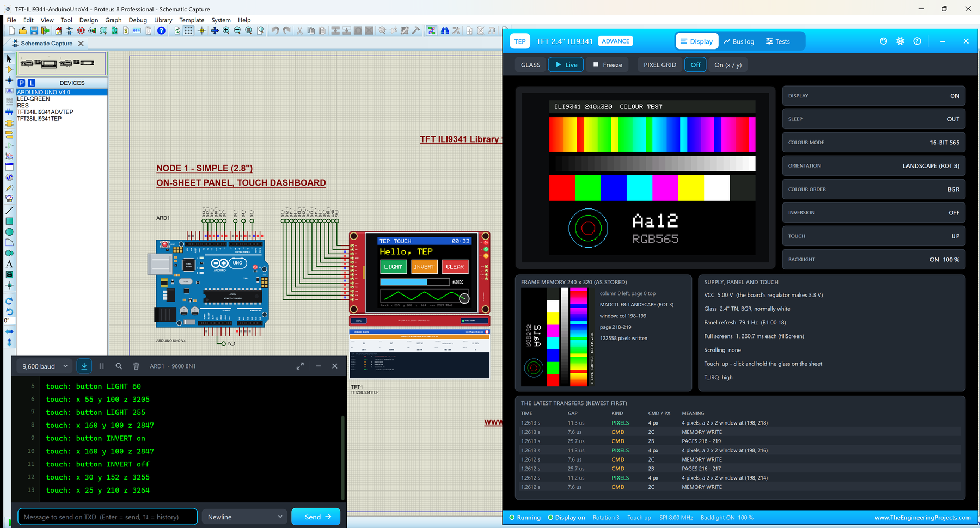
Task: Click the serial terminal vertical scrollbar
Action: click(342, 457)
